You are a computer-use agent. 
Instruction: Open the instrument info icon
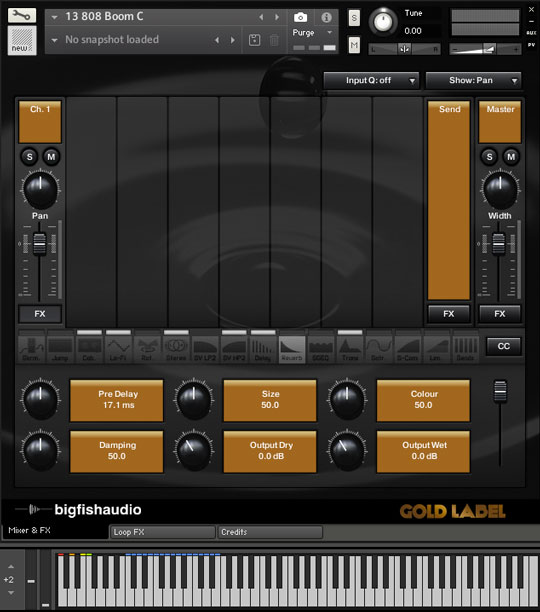tap(326, 17)
